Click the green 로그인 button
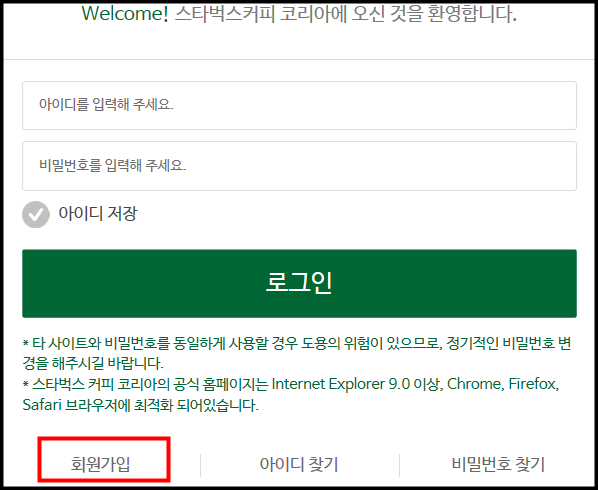The height and width of the screenshot is (490, 598). pos(299,283)
